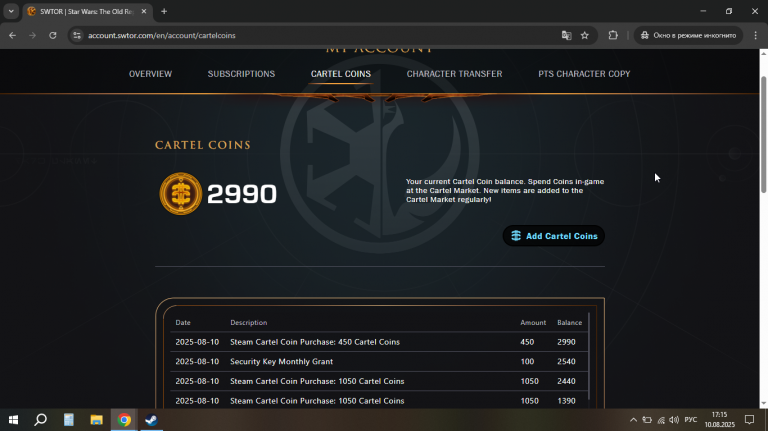768x431 pixels.
Task: Open the volume control tray icon
Action: pyautogui.click(x=674, y=420)
